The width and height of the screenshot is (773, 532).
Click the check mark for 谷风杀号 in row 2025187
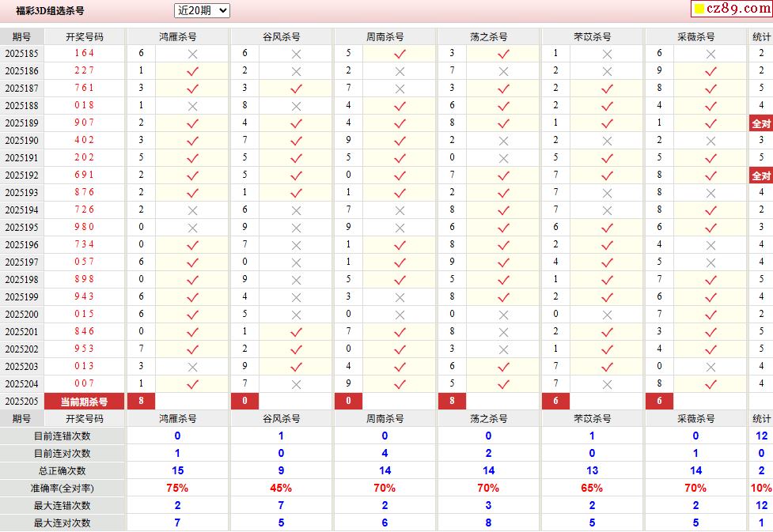pyautogui.click(x=296, y=89)
